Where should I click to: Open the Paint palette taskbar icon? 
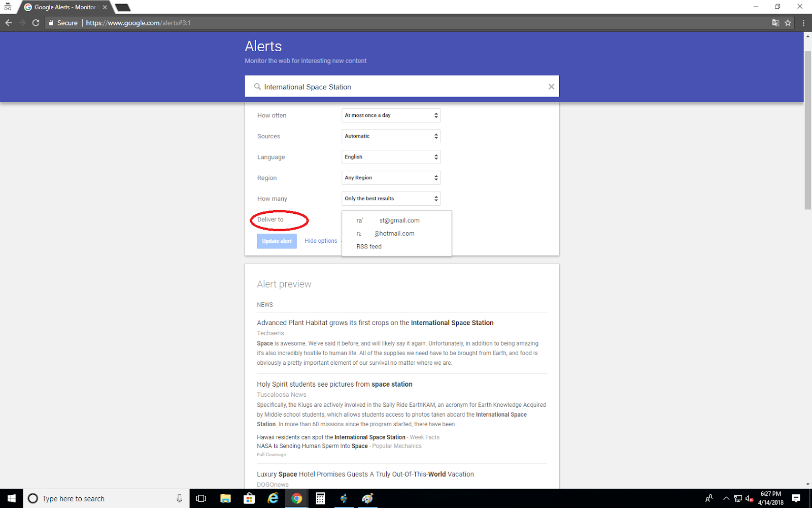click(367, 498)
